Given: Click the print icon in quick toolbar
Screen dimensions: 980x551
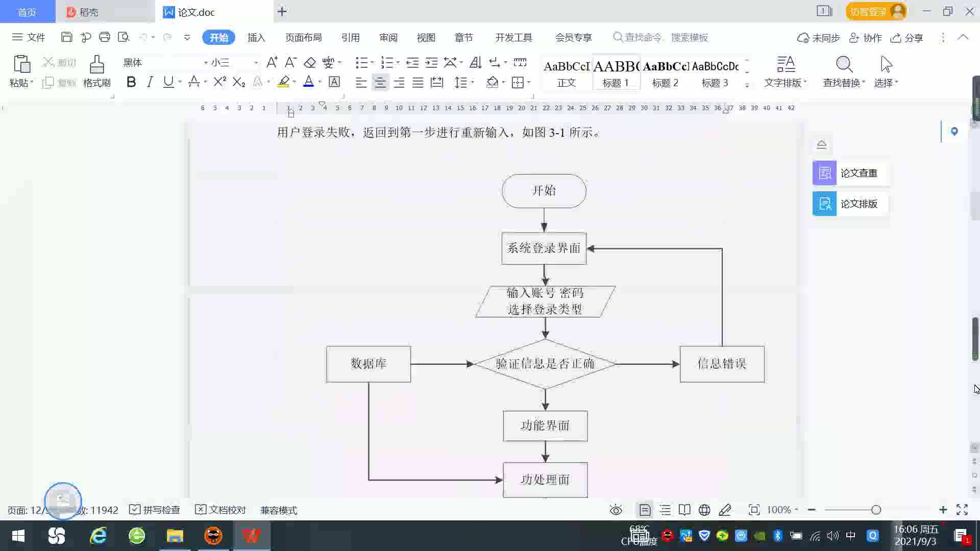Looking at the screenshot, I should point(105,37).
